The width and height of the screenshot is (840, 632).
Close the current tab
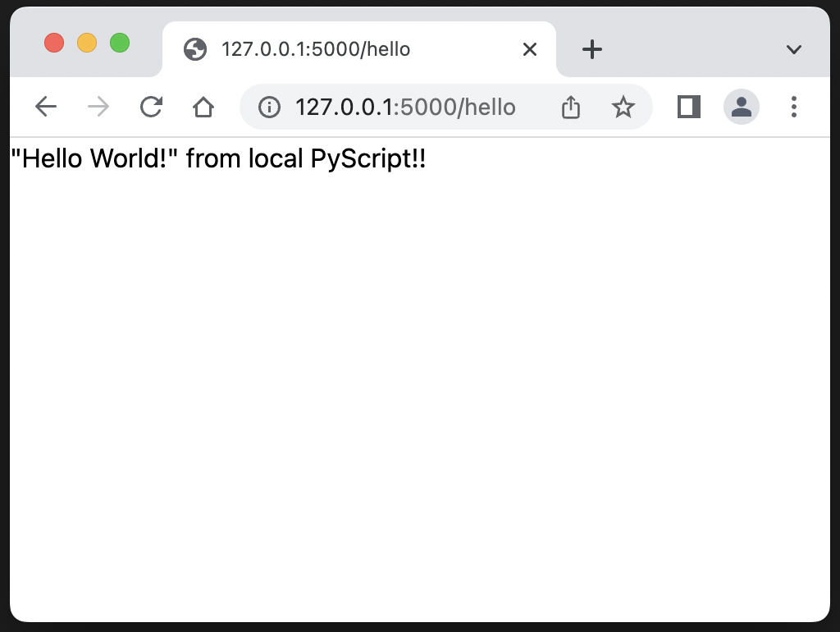tap(529, 49)
